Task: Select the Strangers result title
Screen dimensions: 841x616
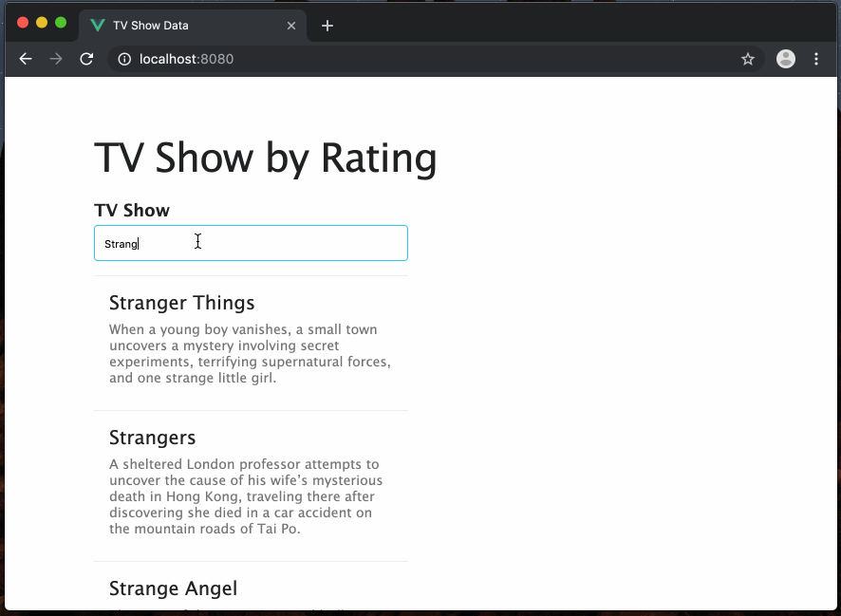Action: [x=152, y=438]
